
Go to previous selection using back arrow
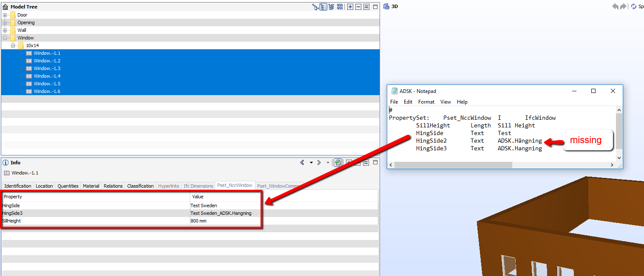click(302, 162)
